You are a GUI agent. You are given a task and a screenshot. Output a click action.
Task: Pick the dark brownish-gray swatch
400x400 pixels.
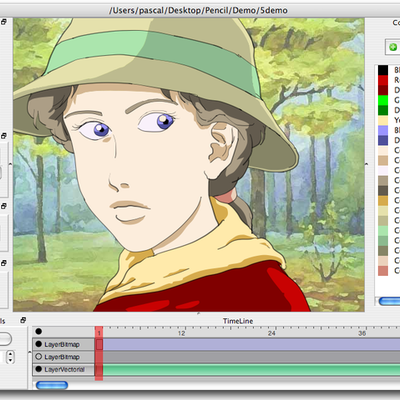pyautogui.click(x=383, y=190)
